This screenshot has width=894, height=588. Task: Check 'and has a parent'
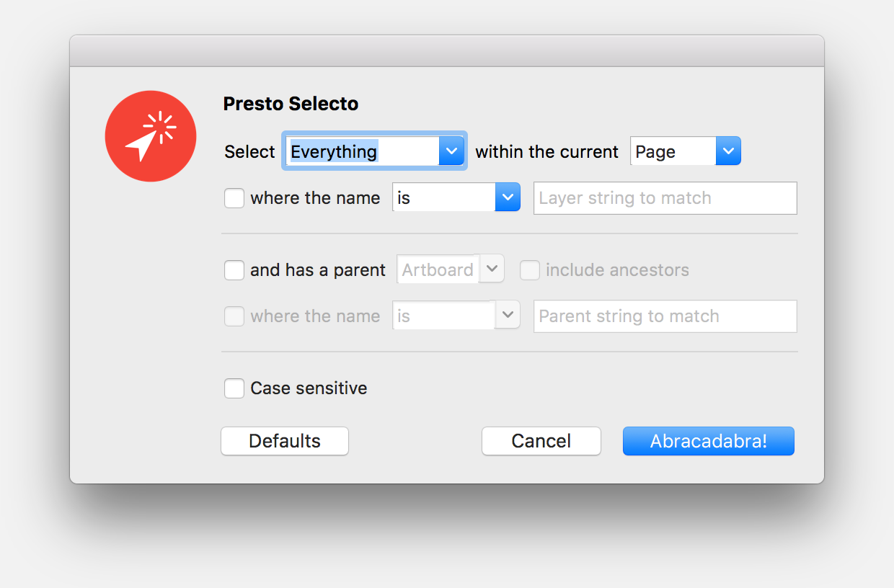[234, 269]
